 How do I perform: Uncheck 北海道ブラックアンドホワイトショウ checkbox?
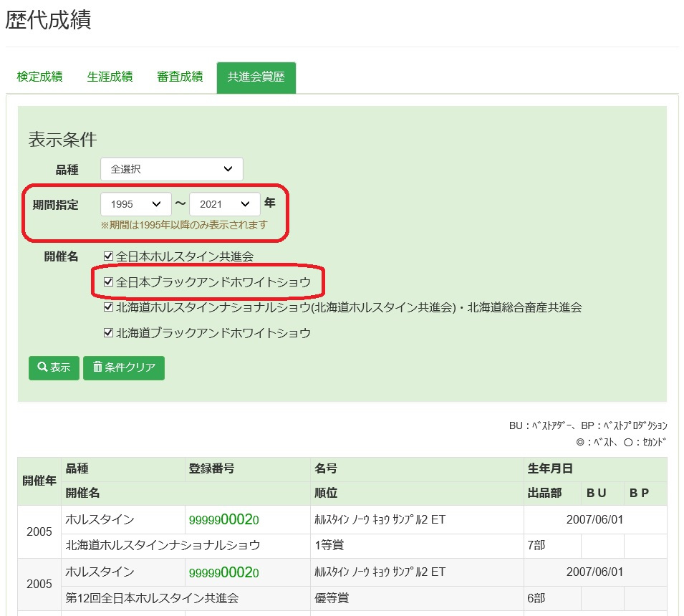108,333
